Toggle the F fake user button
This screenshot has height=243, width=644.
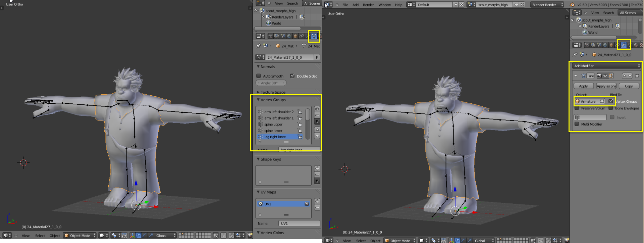click(317, 57)
